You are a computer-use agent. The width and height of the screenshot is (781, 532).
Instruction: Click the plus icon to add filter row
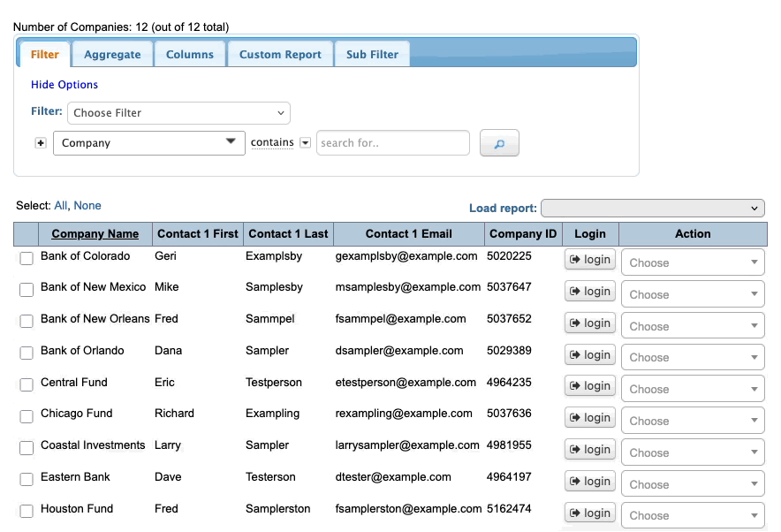pos(41,143)
